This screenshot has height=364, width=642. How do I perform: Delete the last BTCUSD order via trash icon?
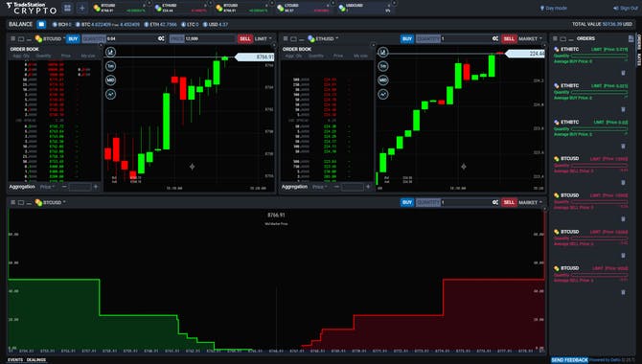[x=623, y=292]
